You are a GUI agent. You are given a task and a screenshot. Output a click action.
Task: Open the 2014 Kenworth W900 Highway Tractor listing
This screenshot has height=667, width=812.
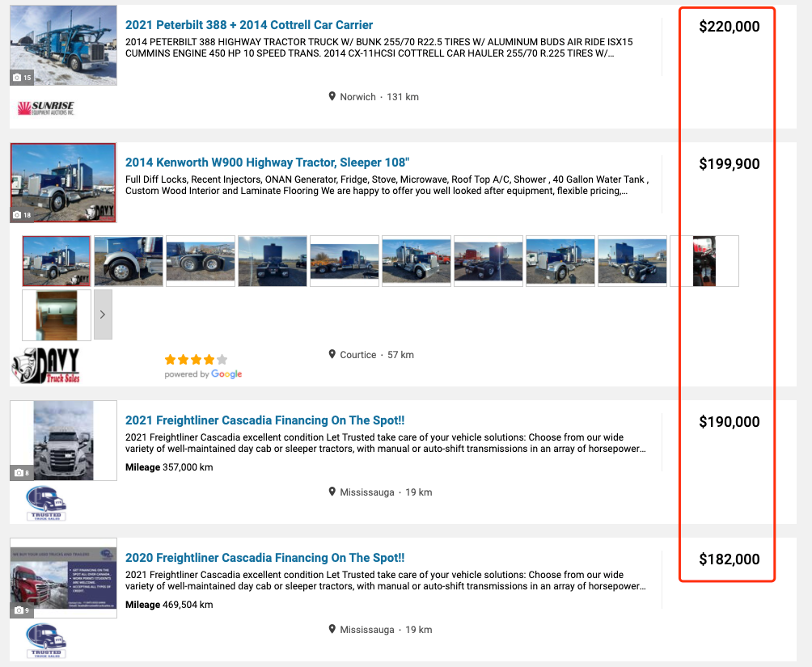[267, 163]
